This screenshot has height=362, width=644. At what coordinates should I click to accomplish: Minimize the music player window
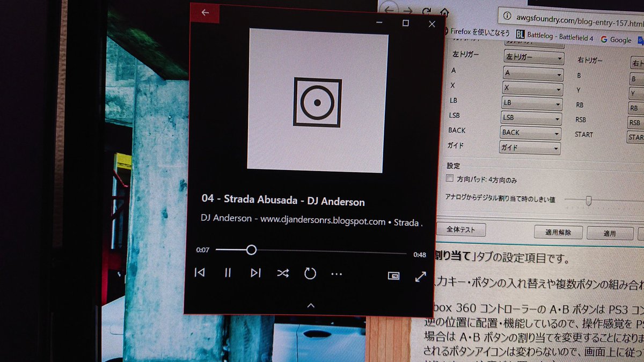[x=379, y=23]
